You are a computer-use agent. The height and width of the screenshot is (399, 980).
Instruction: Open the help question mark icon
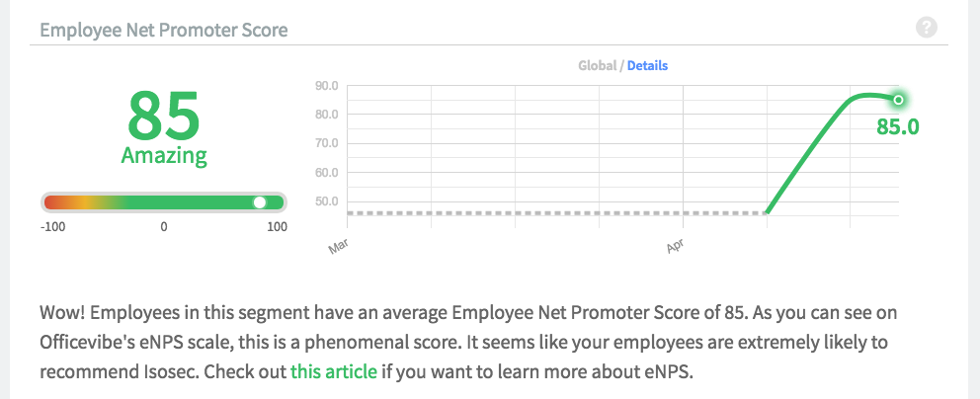927,28
